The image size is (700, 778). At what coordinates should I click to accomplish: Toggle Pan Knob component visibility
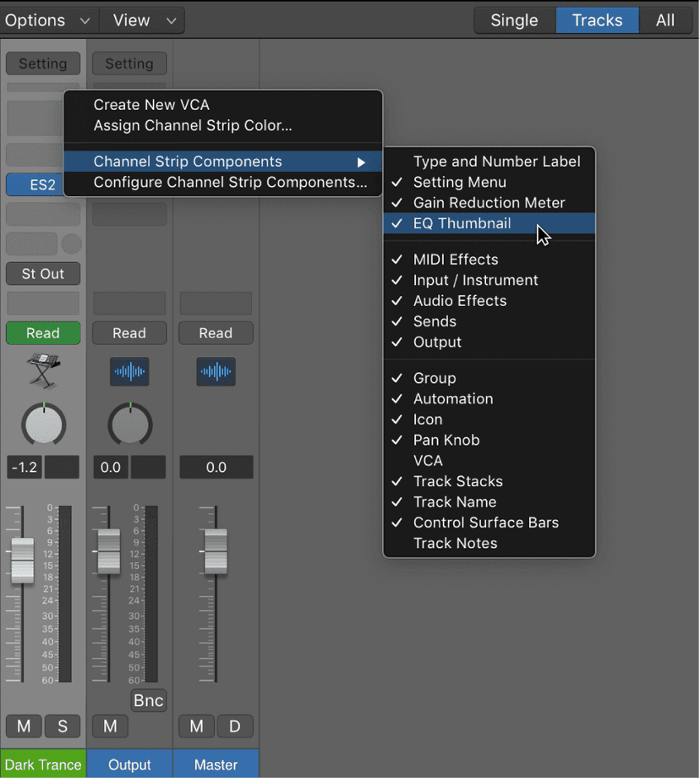[x=489, y=440]
